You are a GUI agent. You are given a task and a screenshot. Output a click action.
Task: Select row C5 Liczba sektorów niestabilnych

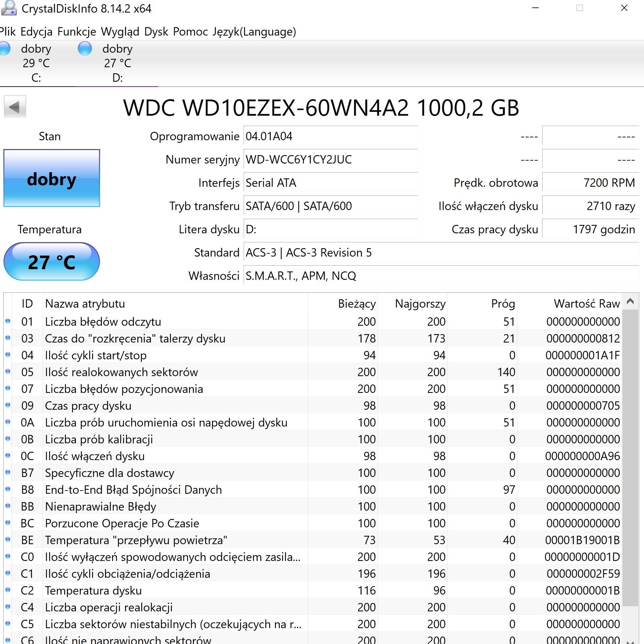(x=313, y=624)
